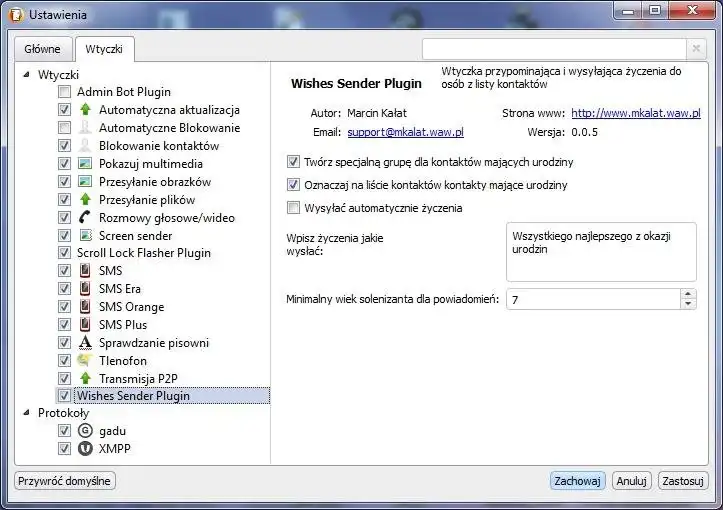This screenshot has width=723, height=510.
Task: Click the phone icon next to SMS
Action: click(x=85, y=271)
